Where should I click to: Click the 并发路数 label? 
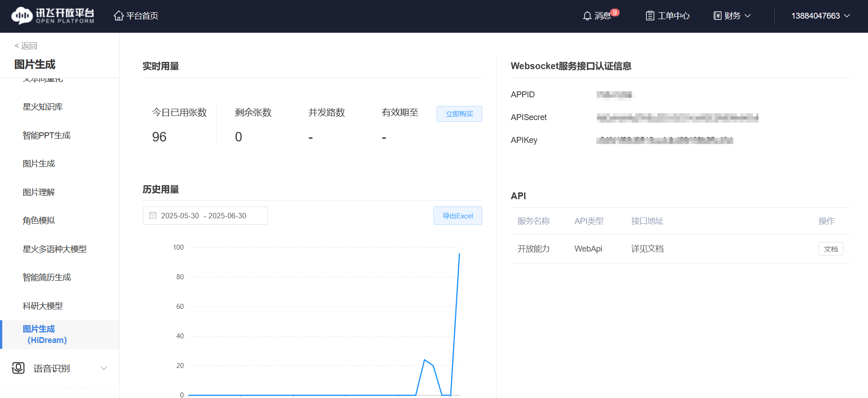pyautogui.click(x=327, y=112)
